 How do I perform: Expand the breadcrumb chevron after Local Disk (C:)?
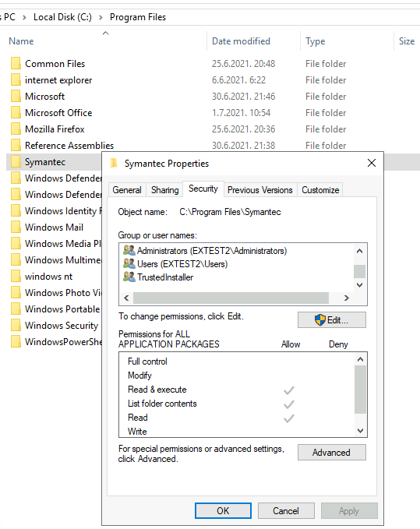(x=101, y=17)
